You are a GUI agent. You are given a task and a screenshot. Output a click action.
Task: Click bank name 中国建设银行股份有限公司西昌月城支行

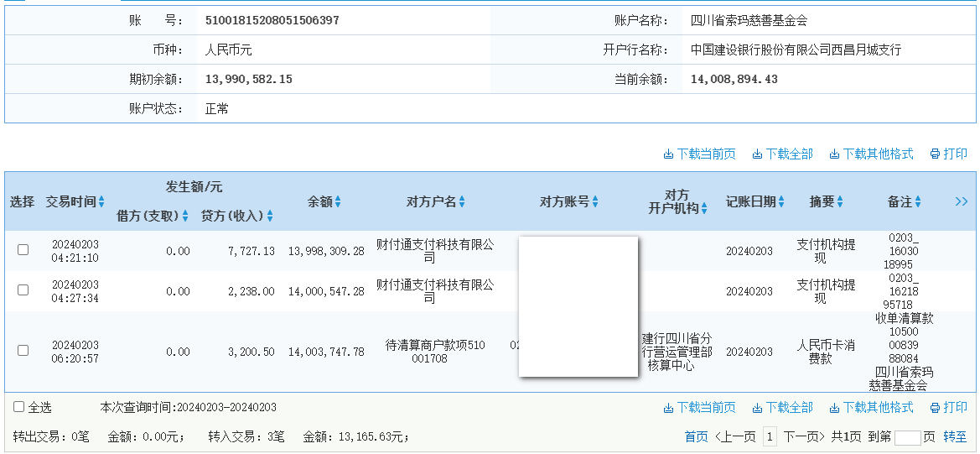click(x=796, y=50)
